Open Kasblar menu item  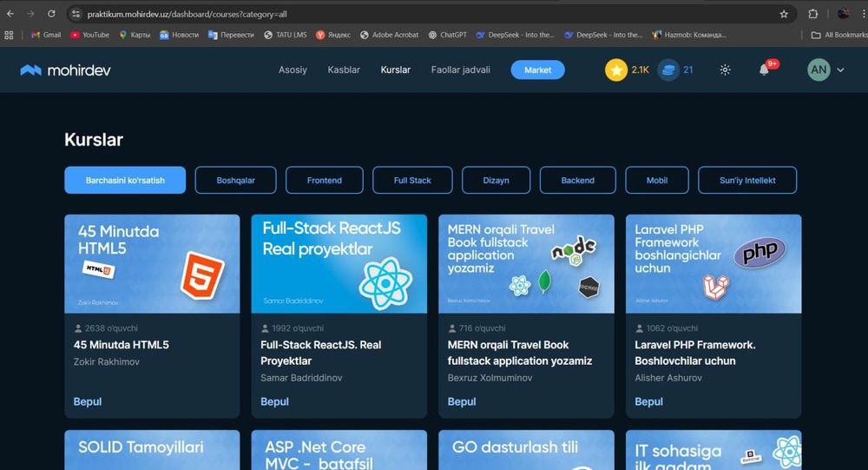tap(343, 70)
